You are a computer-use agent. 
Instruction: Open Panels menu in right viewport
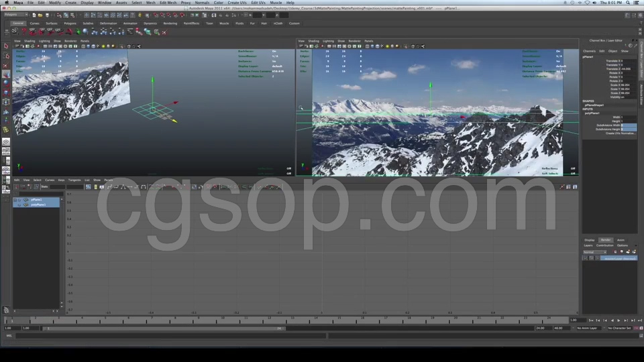pos(369,41)
